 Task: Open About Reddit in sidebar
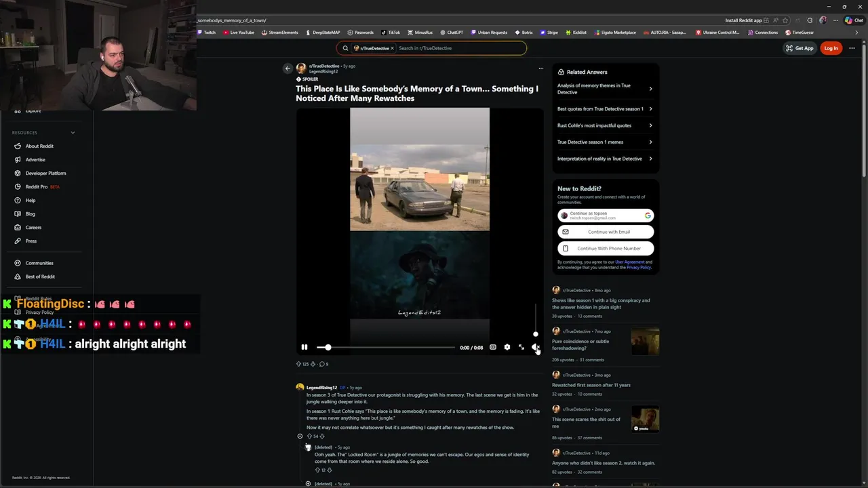[39, 146]
